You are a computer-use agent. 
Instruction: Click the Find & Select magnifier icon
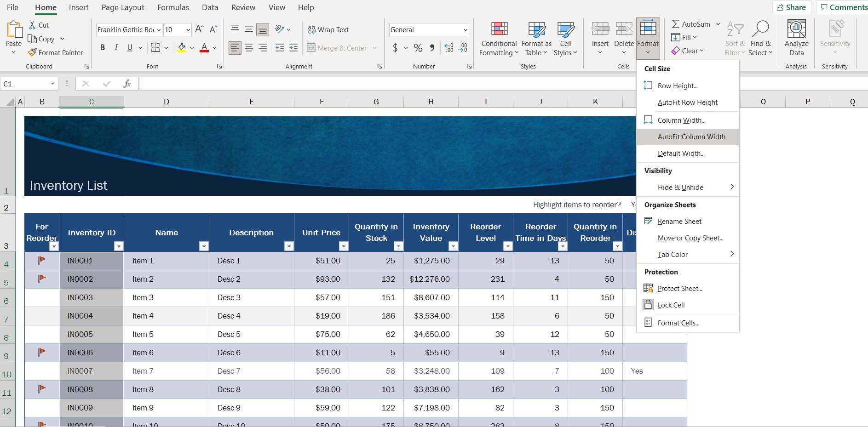click(x=760, y=29)
